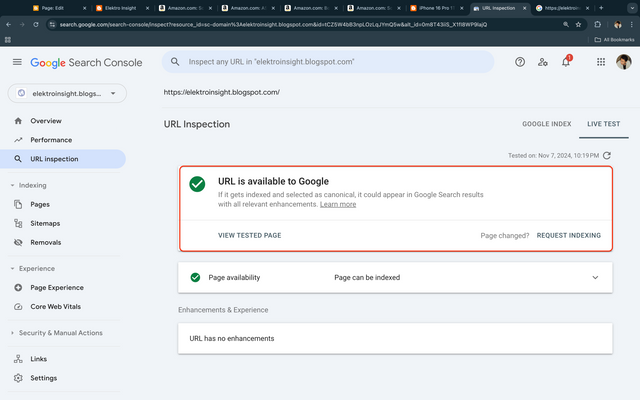Image resolution: width=640 pixels, height=400 pixels.
Task: Open the bookmarks bar apps grid icon
Action: click(x=8, y=40)
